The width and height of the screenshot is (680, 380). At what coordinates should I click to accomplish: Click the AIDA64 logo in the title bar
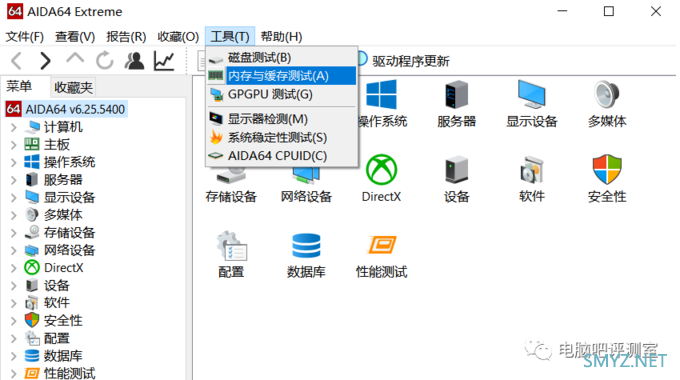point(15,11)
